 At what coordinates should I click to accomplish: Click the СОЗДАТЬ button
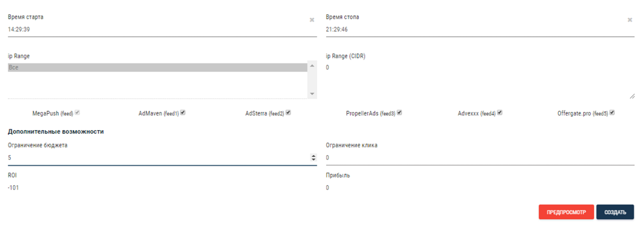click(x=615, y=212)
